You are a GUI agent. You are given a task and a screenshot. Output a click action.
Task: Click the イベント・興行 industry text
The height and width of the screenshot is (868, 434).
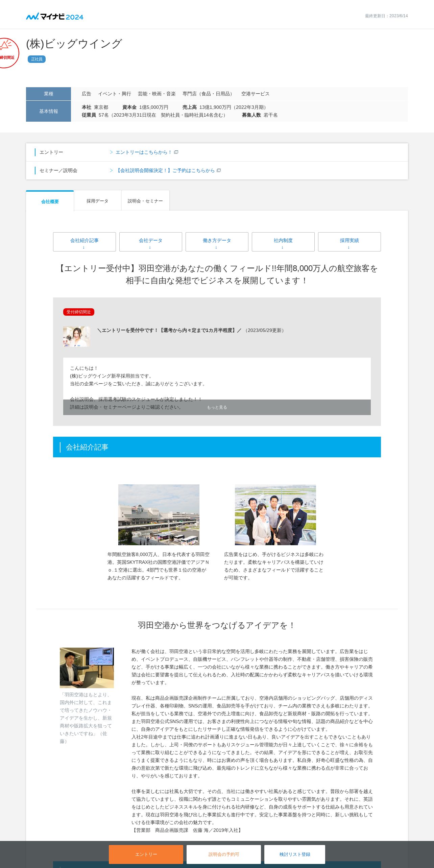(x=115, y=94)
